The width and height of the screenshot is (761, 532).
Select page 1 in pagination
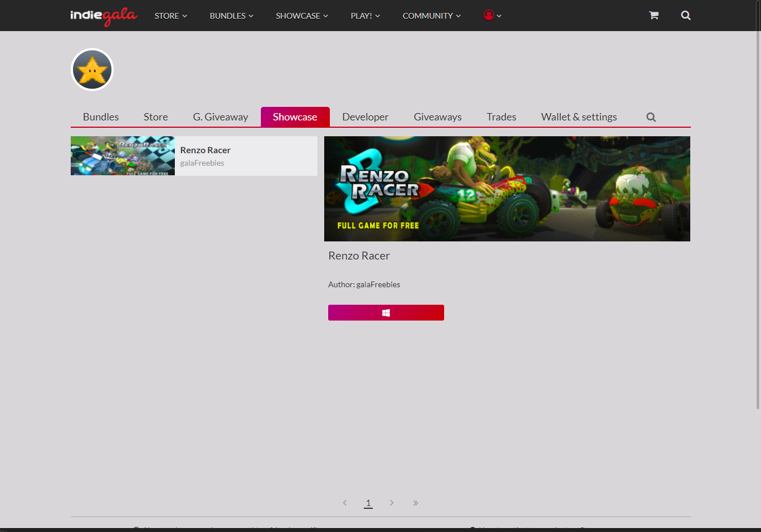point(368,503)
